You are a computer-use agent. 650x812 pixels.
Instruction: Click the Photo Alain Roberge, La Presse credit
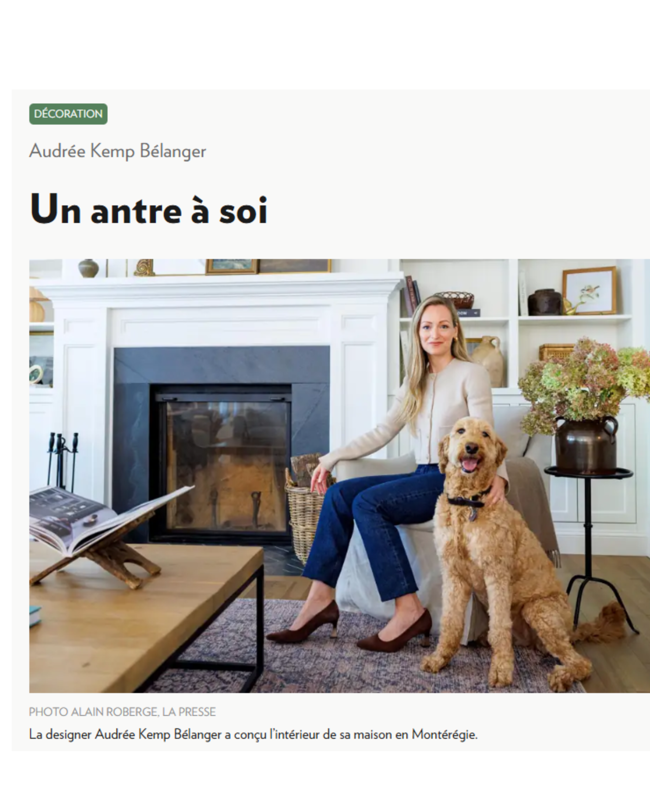pos(122,712)
